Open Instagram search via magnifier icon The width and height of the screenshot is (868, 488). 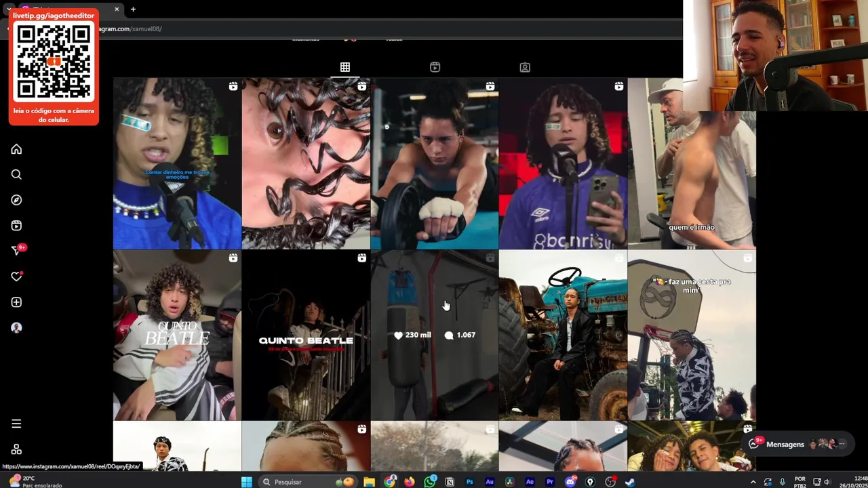[x=16, y=175]
